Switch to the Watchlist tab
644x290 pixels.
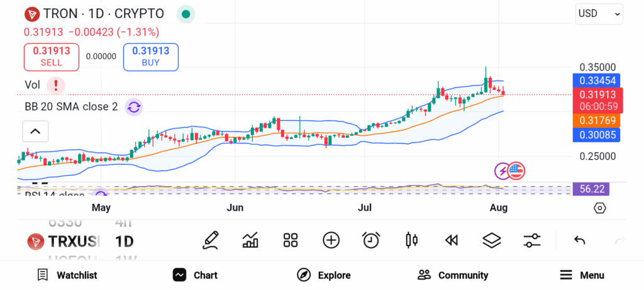pyautogui.click(x=67, y=275)
